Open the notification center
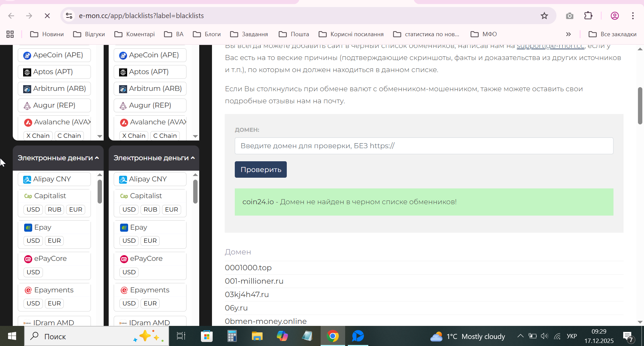This screenshot has width=644, height=346. click(628, 336)
